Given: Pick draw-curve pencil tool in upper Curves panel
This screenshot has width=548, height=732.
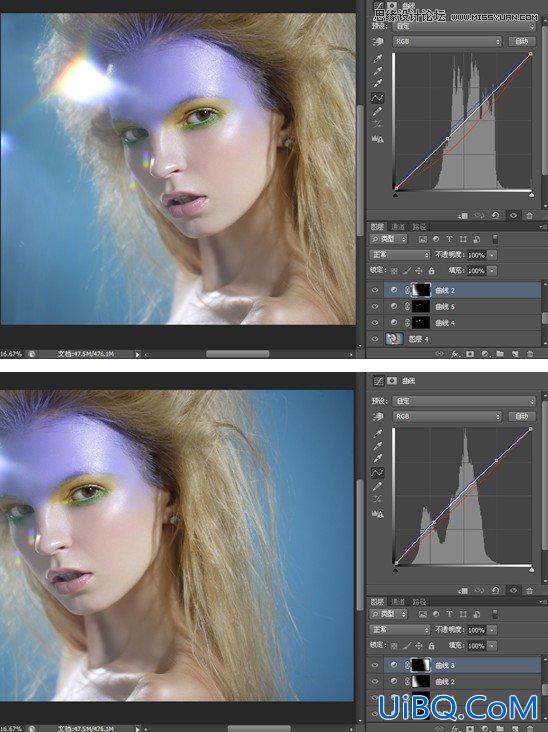Looking at the screenshot, I should (377, 111).
